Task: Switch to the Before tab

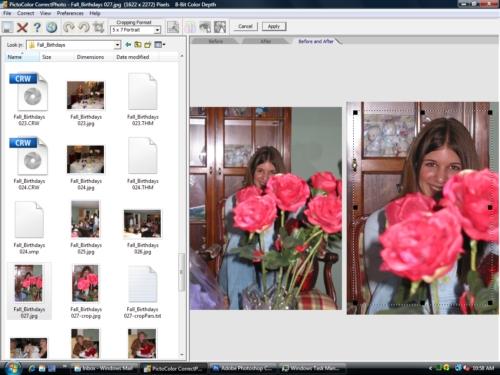Action: point(216,41)
